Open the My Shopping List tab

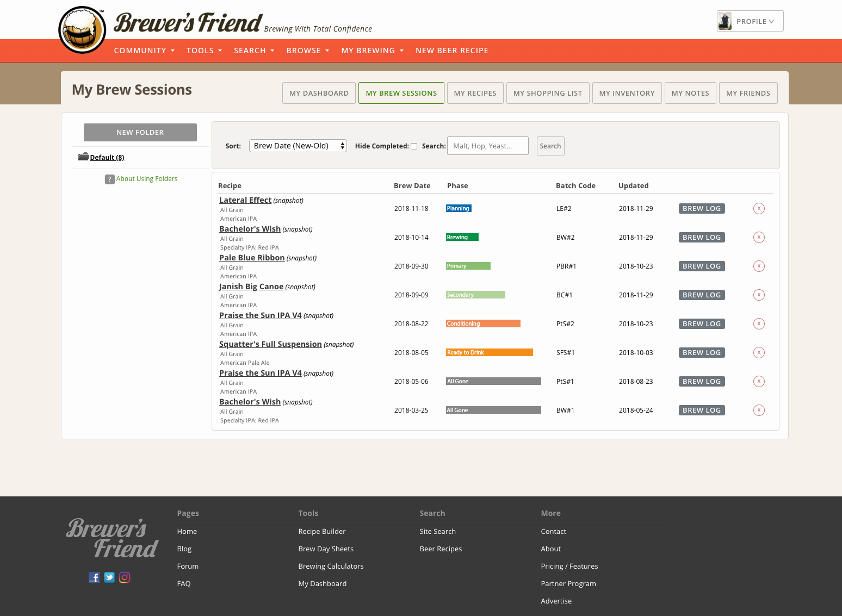click(x=548, y=93)
